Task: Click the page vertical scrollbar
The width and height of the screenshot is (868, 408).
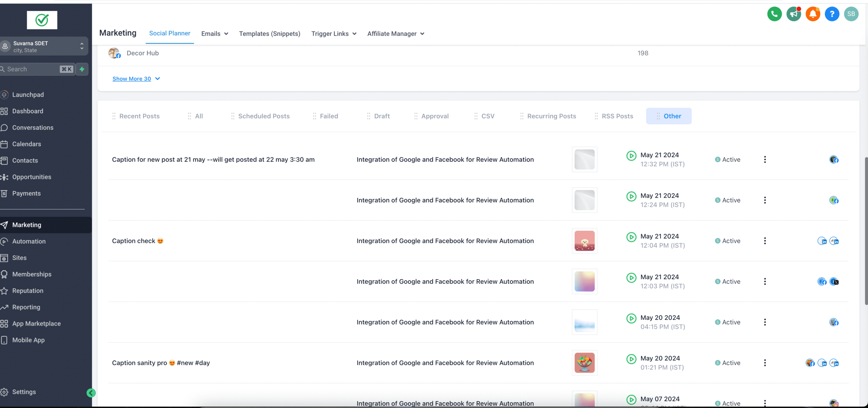Action: click(x=866, y=231)
